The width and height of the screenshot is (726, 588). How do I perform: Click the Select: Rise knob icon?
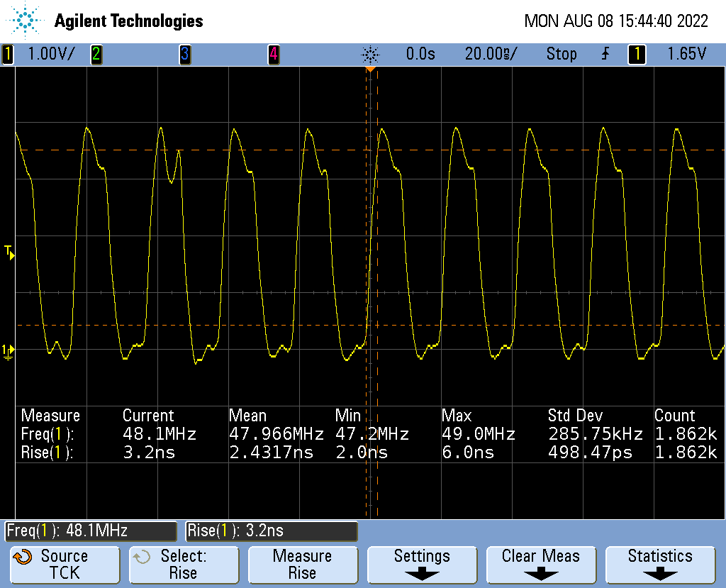click(x=142, y=557)
